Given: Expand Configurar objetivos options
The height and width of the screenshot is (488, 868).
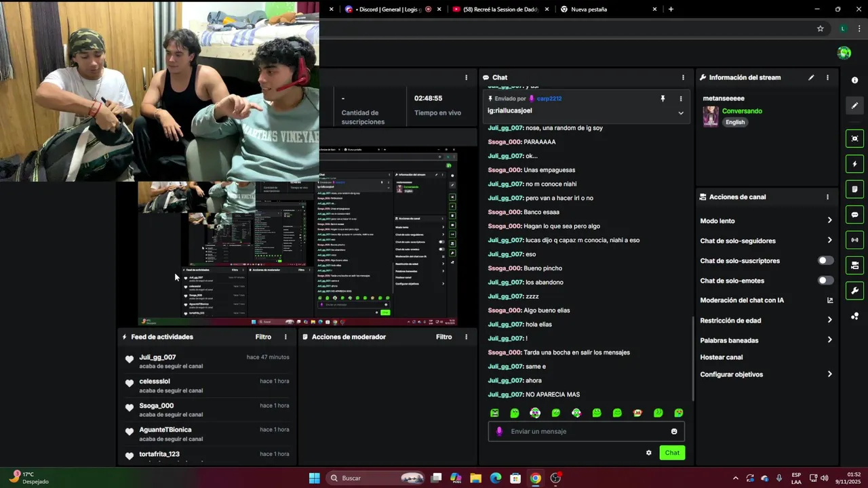Looking at the screenshot, I should [x=829, y=374].
